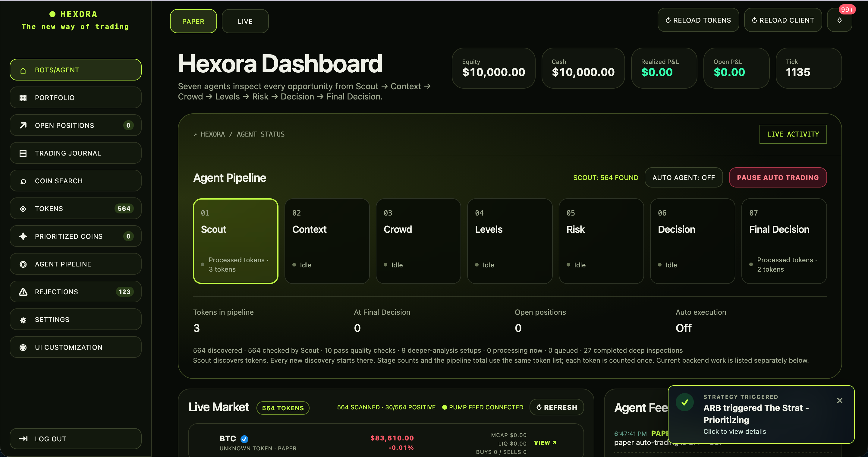Click Log Out button
The width and height of the screenshot is (868, 457).
[x=75, y=439]
